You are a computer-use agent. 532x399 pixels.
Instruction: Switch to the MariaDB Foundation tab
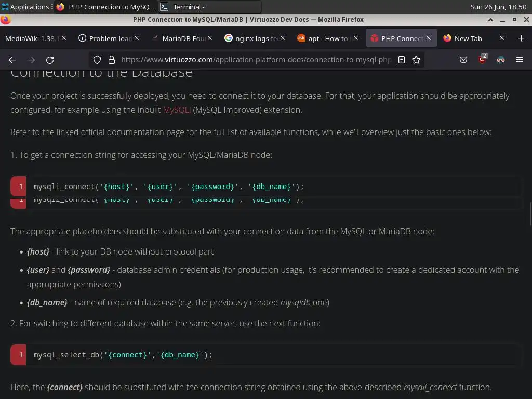click(x=181, y=38)
